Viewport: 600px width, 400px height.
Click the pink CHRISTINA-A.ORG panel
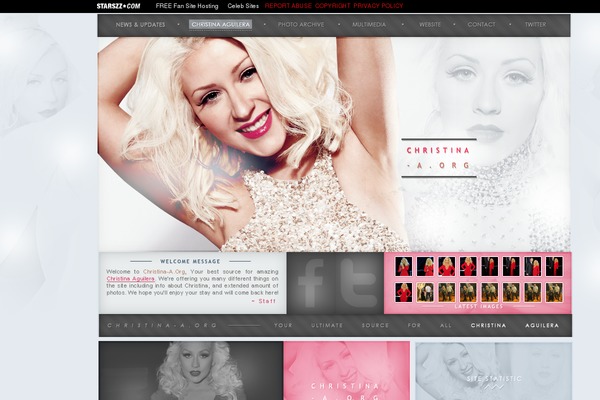[x=347, y=371]
